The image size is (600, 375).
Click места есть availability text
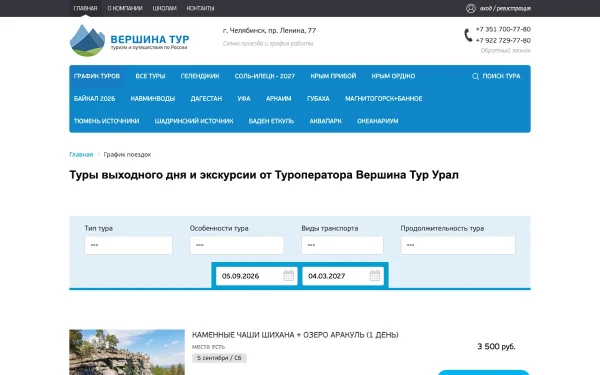[x=209, y=347]
